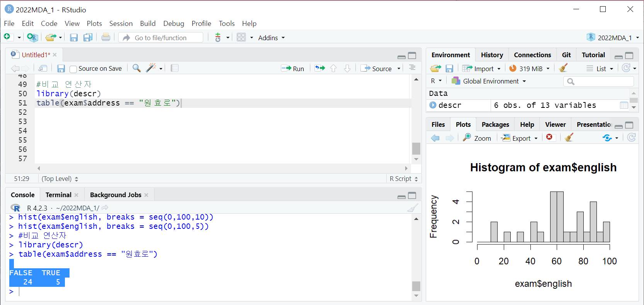Screen dimensions: 644x305
Task: Open New File dropdown arrow
Action: [x=19, y=37]
